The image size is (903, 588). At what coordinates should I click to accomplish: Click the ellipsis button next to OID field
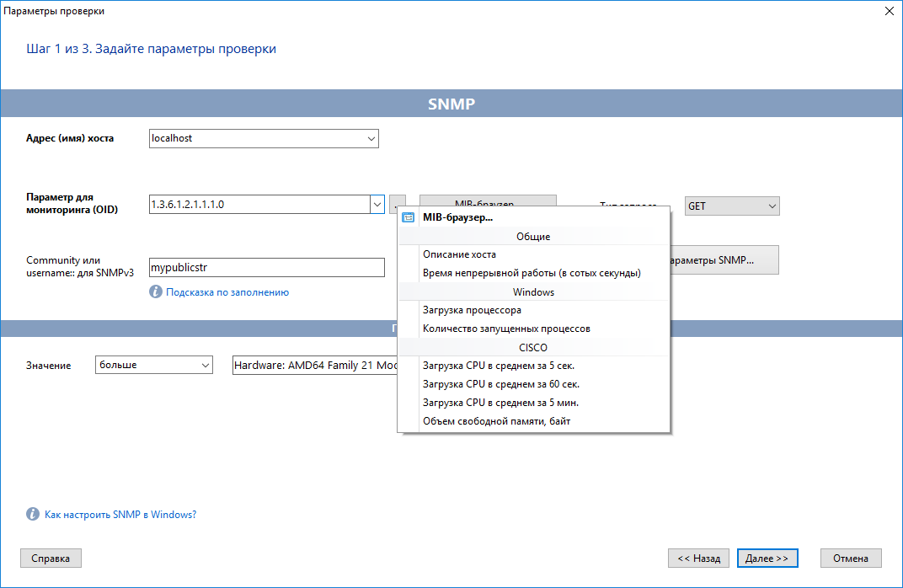tap(398, 205)
